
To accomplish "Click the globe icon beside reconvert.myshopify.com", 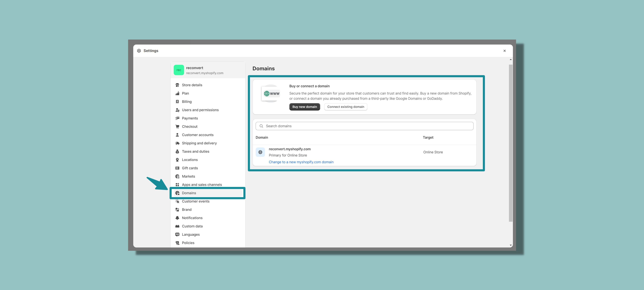I will click(260, 152).
